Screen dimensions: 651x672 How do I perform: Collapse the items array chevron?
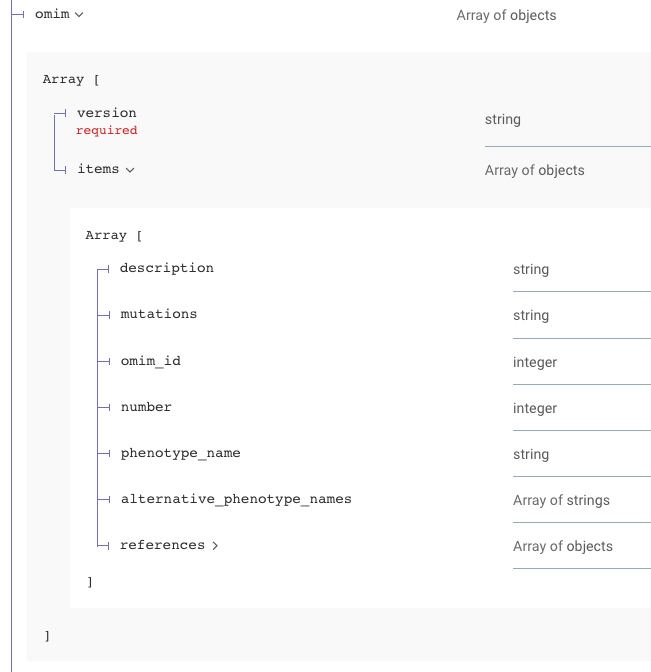pos(130,170)
